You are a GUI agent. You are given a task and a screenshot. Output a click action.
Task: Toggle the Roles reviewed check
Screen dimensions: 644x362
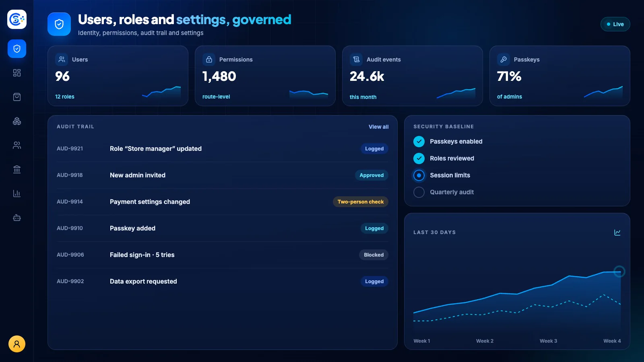coord(419,158)
